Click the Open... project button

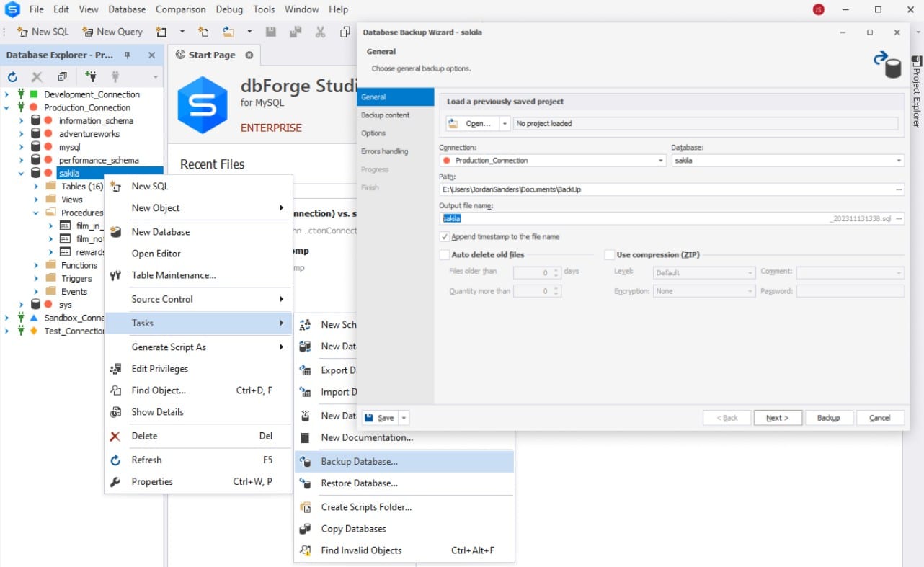(472, 123)
